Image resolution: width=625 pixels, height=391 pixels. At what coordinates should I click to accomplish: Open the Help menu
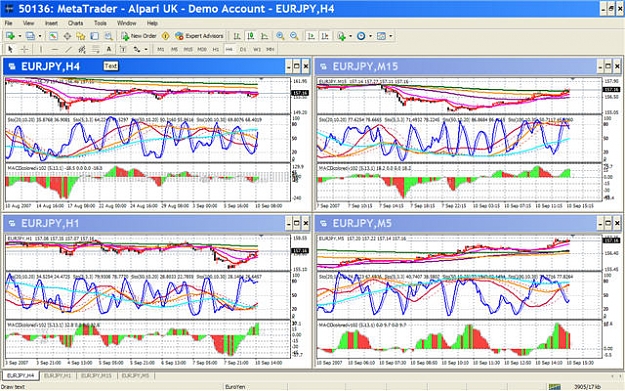pos(152,23)
